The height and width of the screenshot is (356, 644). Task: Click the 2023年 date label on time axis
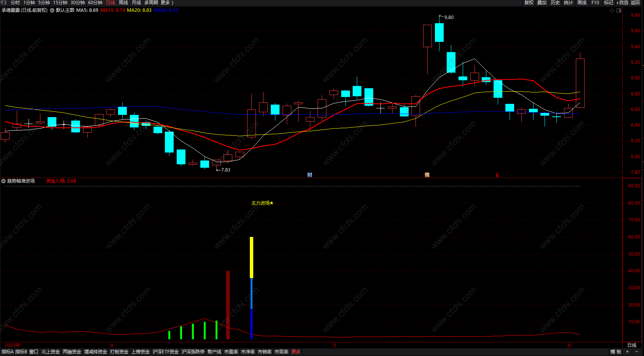click(13, 345)
